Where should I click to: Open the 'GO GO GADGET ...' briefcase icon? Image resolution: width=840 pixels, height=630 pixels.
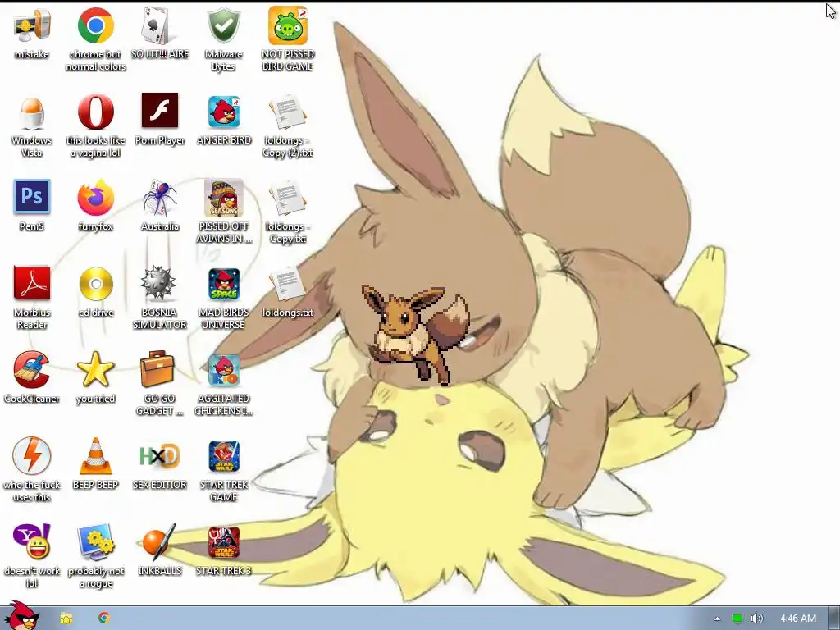click(157, 369)
